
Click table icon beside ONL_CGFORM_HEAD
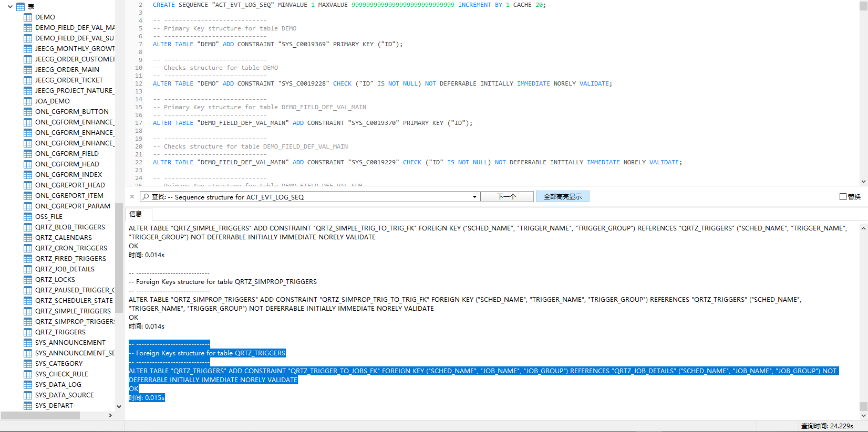tap(28, 164)
